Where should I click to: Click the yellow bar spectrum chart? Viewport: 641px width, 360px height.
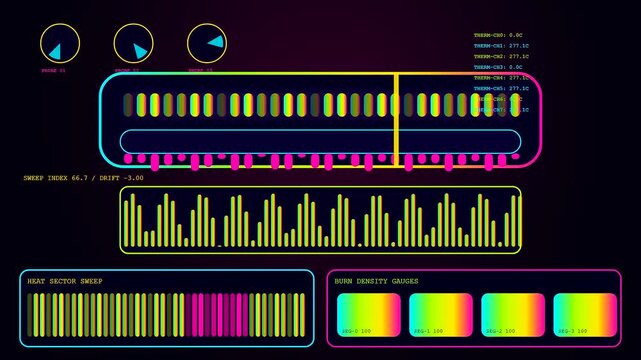[320, 220]
